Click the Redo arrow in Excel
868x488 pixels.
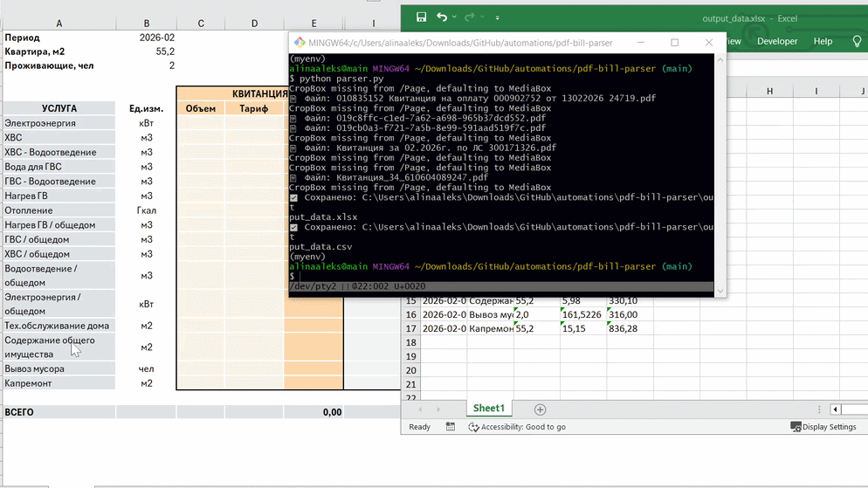coord(470,17)
